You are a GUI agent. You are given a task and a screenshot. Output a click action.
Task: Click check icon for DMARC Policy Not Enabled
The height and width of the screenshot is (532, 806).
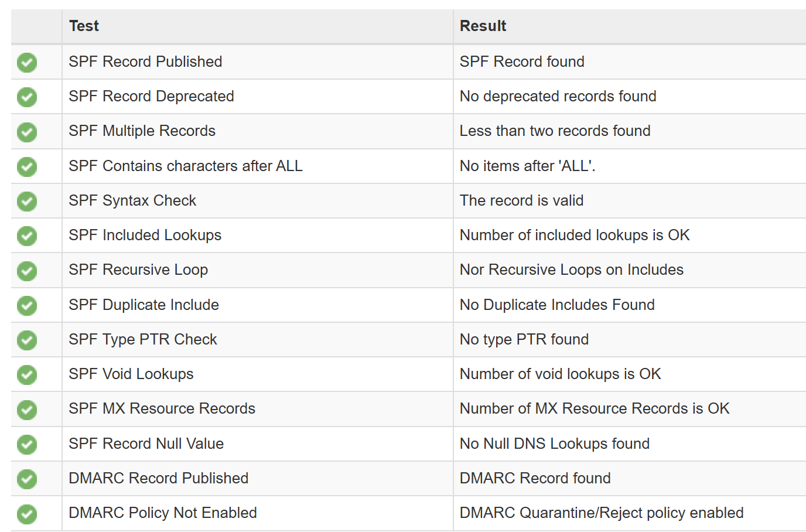coord(27,514)
